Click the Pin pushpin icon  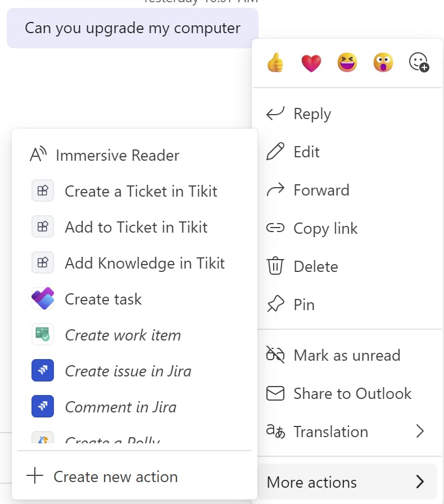(x=275, y=305)
